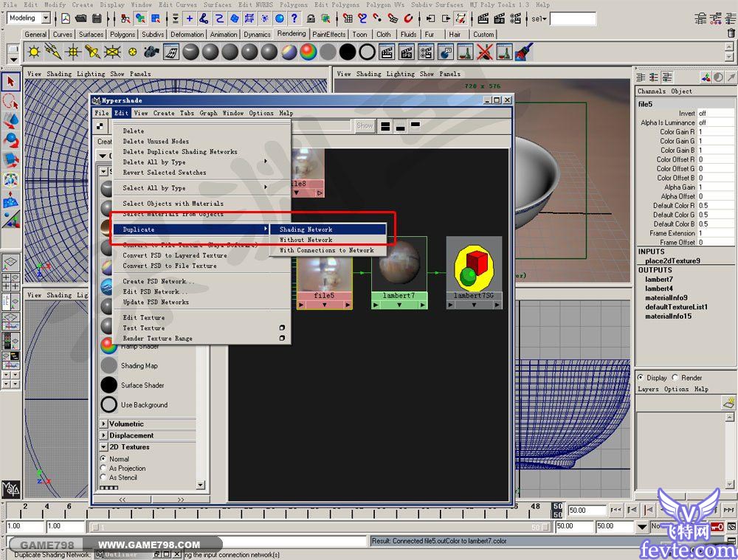738x560 pixels.
Task: Click the spot light shelf icon
Action: 93,52
